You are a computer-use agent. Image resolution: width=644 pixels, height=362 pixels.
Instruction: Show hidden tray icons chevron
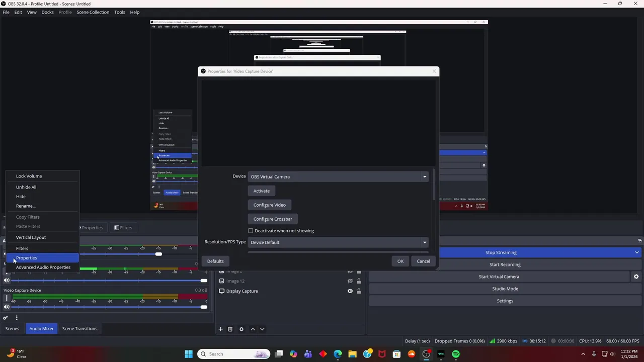[x=583, y=354]
